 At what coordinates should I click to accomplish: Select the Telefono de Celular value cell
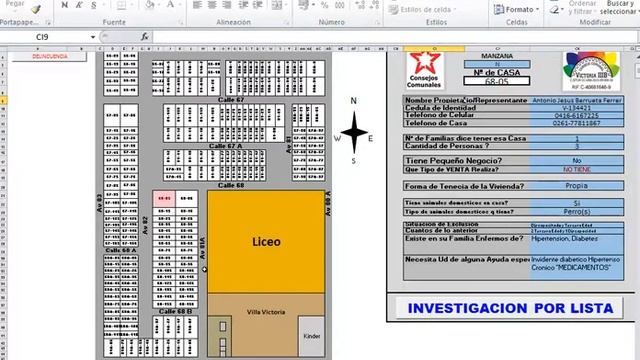(576, 116)
